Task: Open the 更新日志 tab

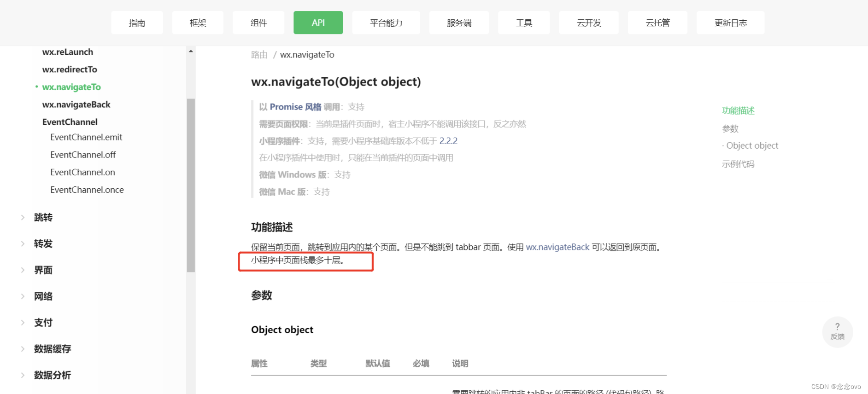Action: (731, 23)
